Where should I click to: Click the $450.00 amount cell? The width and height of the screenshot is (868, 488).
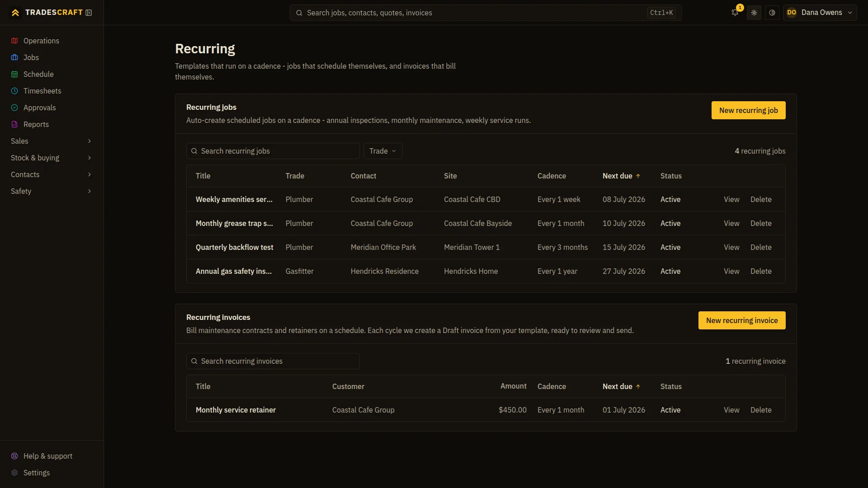point(513,410)
